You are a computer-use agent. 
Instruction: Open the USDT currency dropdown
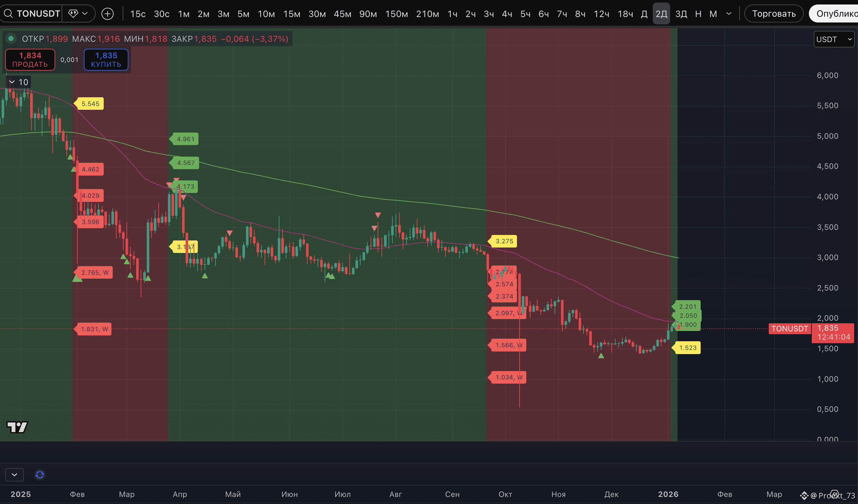coord(834,39)
